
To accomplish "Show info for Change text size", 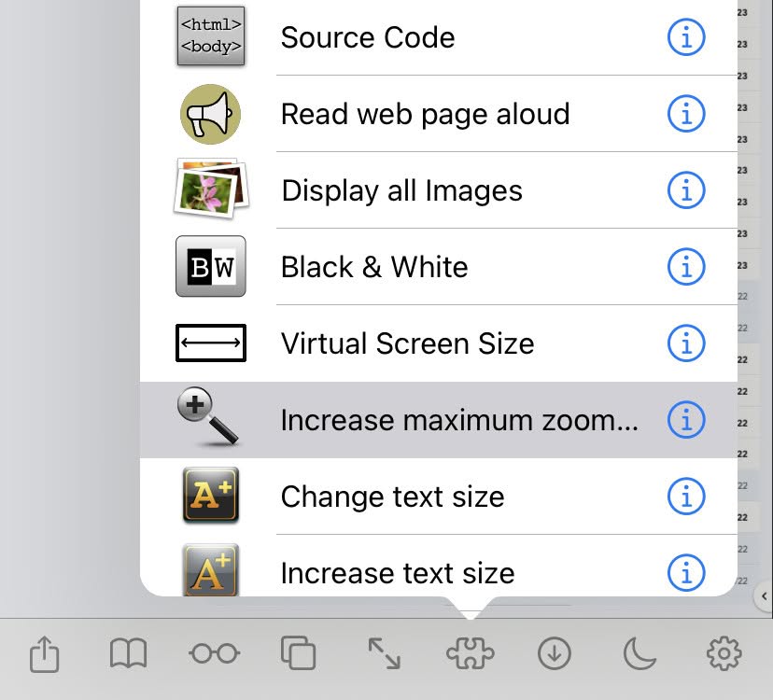I will [x=686, y=497].
